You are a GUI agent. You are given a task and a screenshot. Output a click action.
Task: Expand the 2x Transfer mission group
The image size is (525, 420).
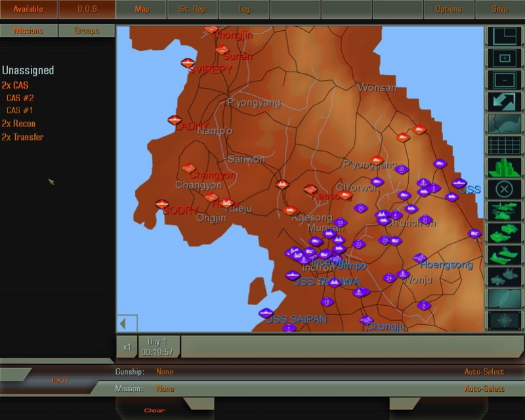pos(23,137)
